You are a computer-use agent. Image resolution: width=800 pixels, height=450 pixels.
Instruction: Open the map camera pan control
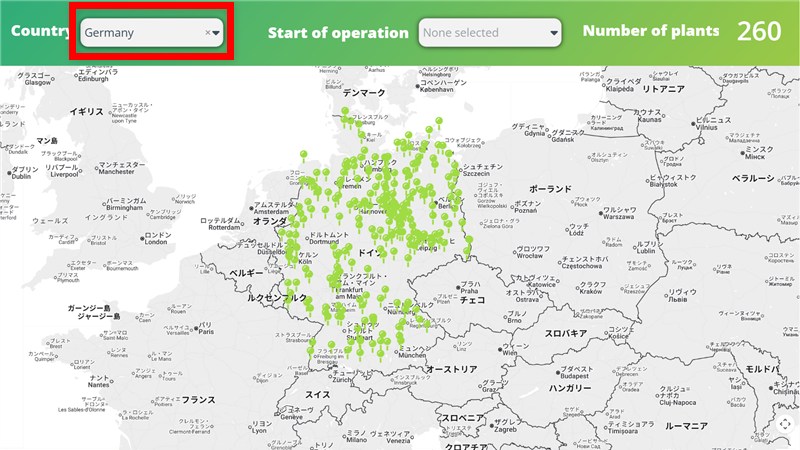pyautogui.click(x=785, y=425)
